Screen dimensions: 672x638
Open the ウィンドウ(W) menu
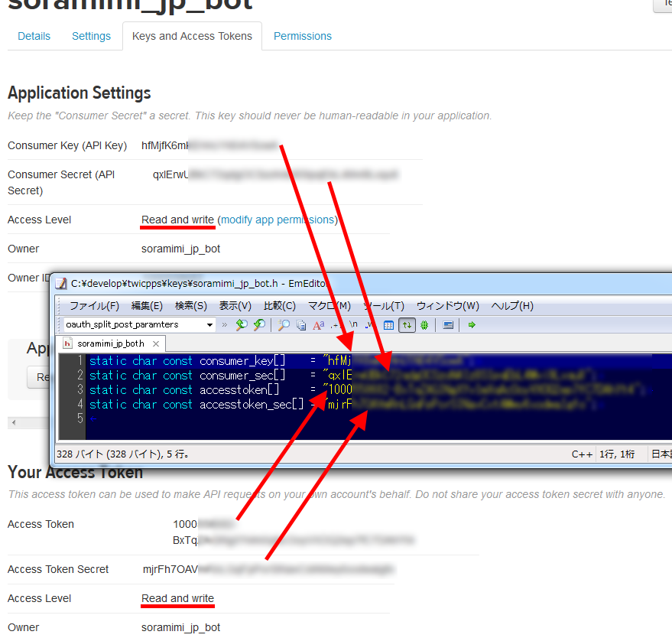click(x=447, y=306)
